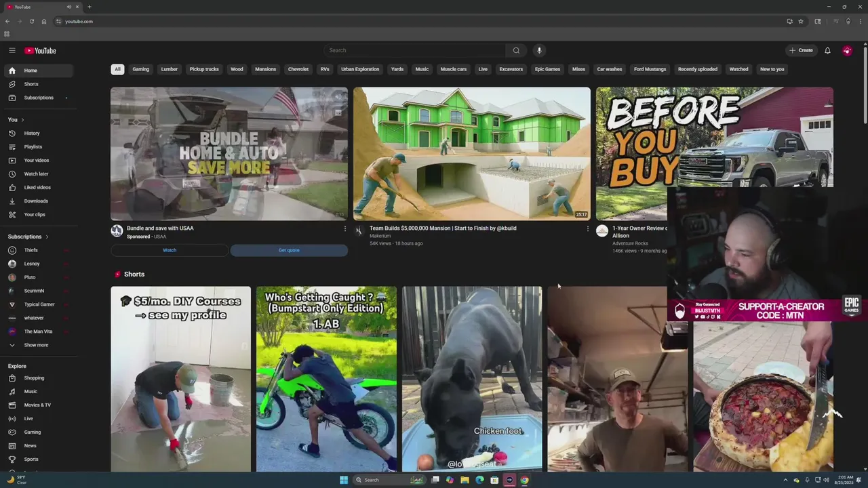
Task: Open Gaming under Explore
Action: [38, 432]
